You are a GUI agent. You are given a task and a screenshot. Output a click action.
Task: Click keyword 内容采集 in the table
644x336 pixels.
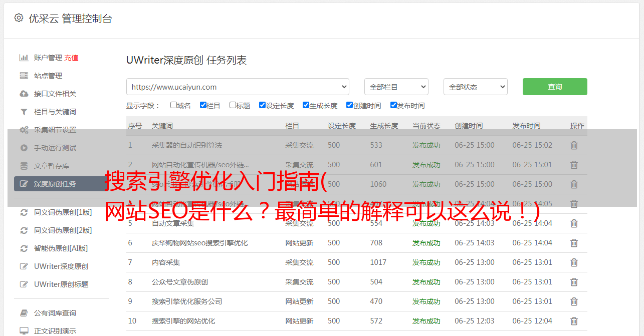166,262
